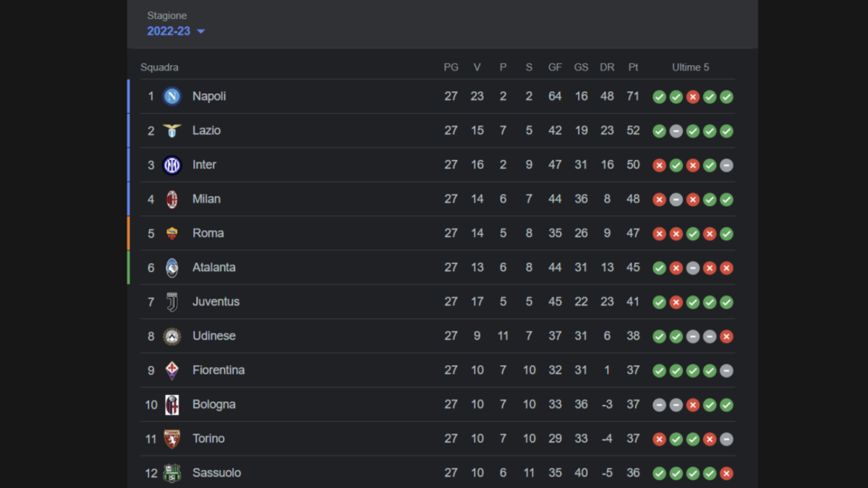Click the Napoli club crest icon

click(172, 96)
